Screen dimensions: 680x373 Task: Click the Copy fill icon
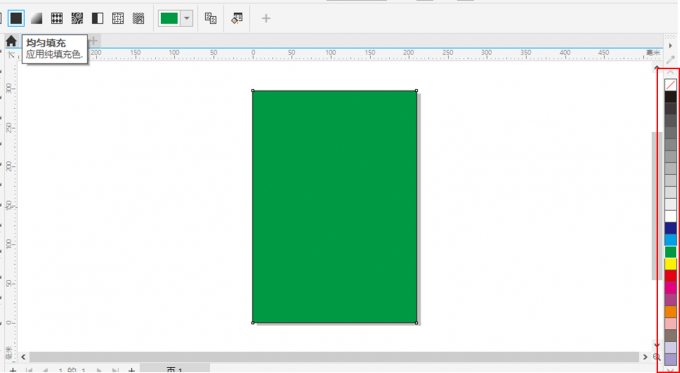tap(211, 18)
